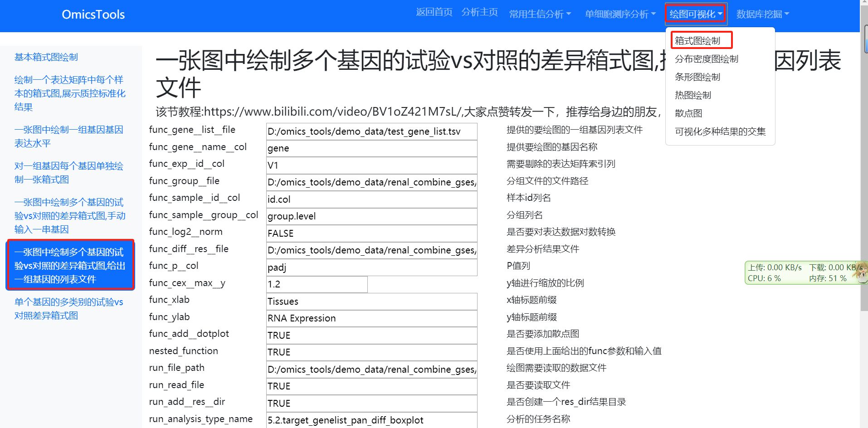Edit the run_file_path input field
868x428 pixels.
[371, 370]
